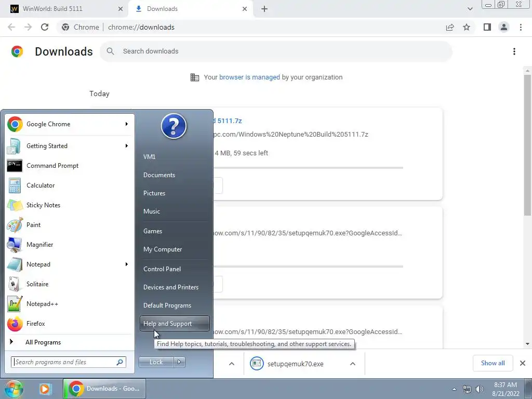This screenshot has height=399, width=532.
Task: Open Documents from Start menu
Action: (175, 175)
